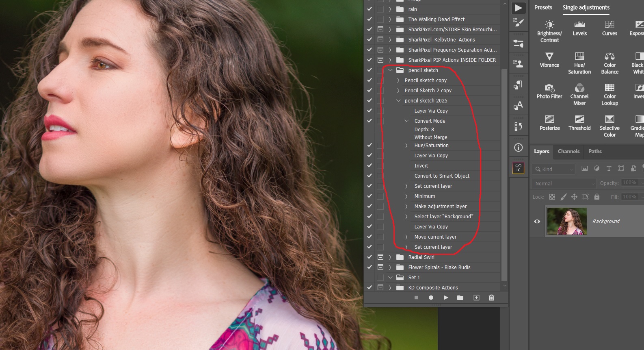Open the layer blend mode Normal dropdown

pos(564,183)
